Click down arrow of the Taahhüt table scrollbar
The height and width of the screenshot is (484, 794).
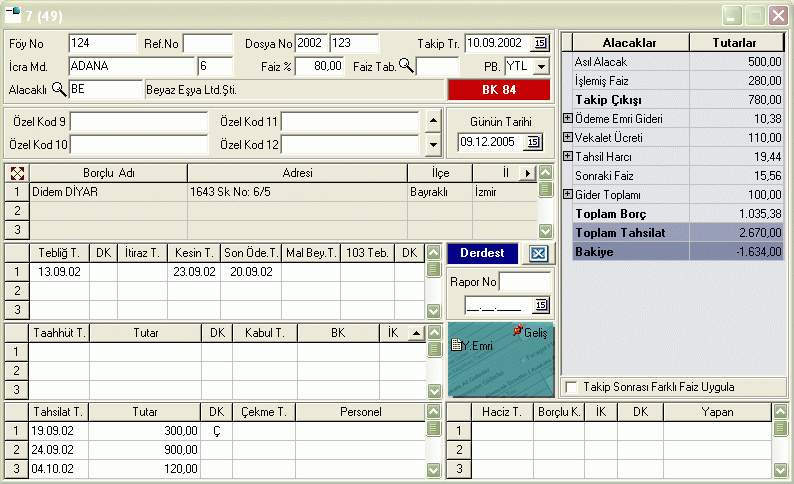[434, 390]
